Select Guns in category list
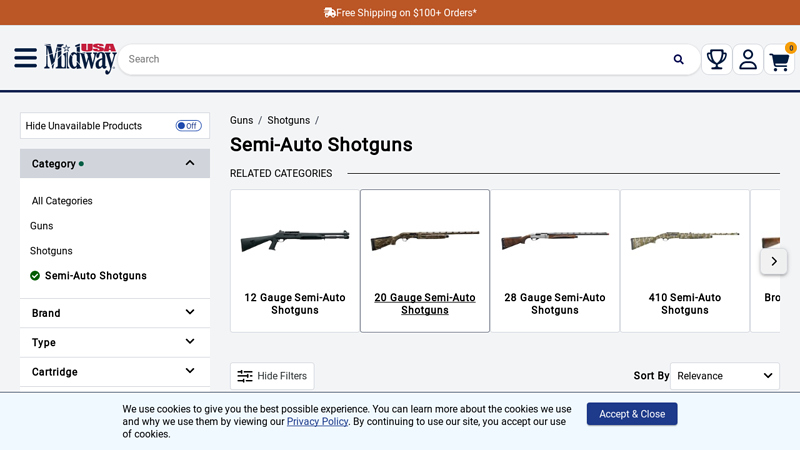The width and height of the screenshot is (800, 450). point(41,226)
